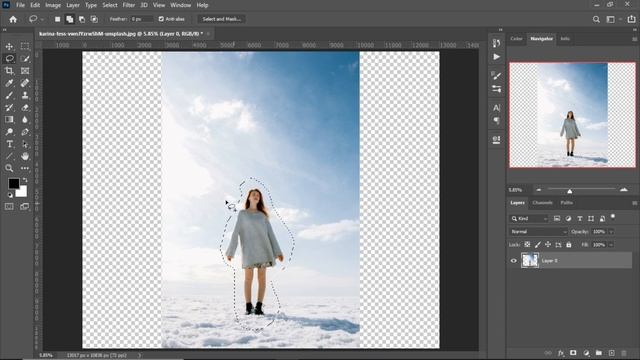The width and height of the screenshot is (640, 360).
Task: Select the Hand tool
Action: (25, 156)
